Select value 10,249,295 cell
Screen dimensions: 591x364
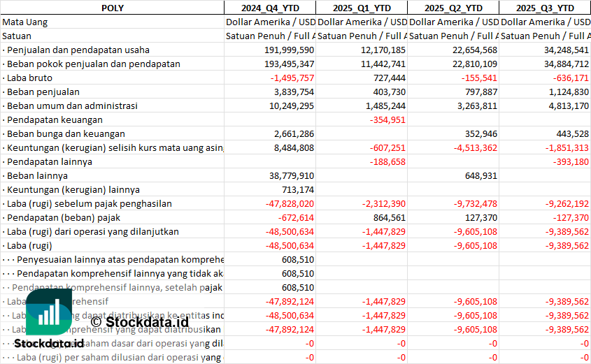[292, 105]
